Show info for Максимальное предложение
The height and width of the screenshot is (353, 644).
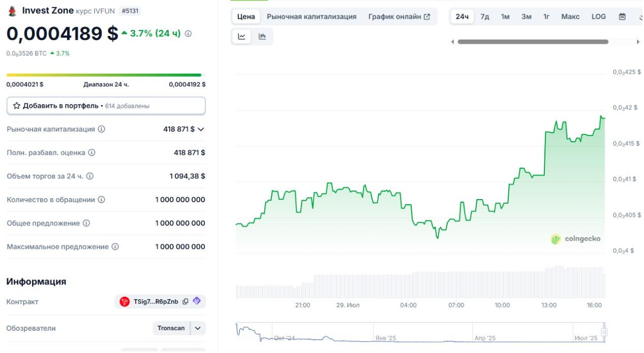point(115,246)
